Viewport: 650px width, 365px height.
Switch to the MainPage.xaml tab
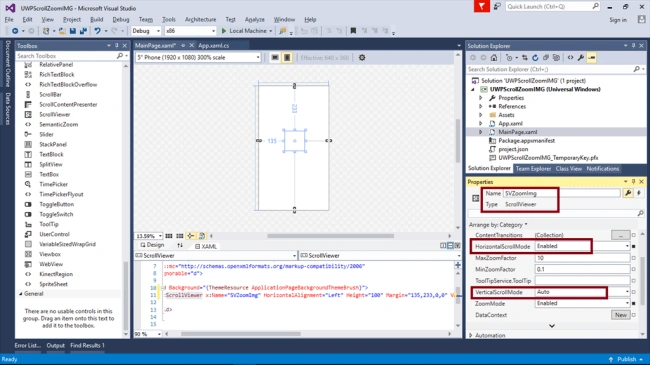point(155,46)
